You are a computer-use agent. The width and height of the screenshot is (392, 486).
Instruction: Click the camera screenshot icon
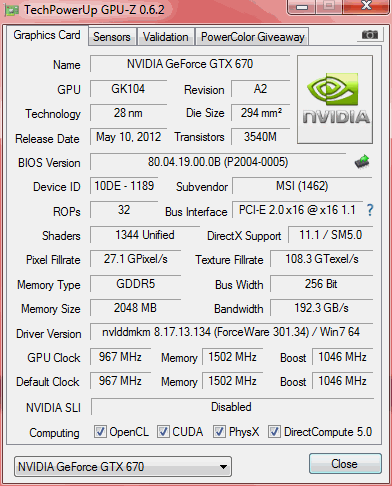pyautogui.click(x=369, y=35)
